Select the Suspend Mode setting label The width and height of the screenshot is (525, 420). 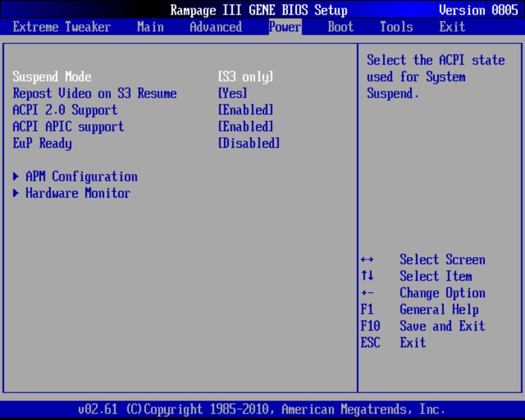click(52, 76)
